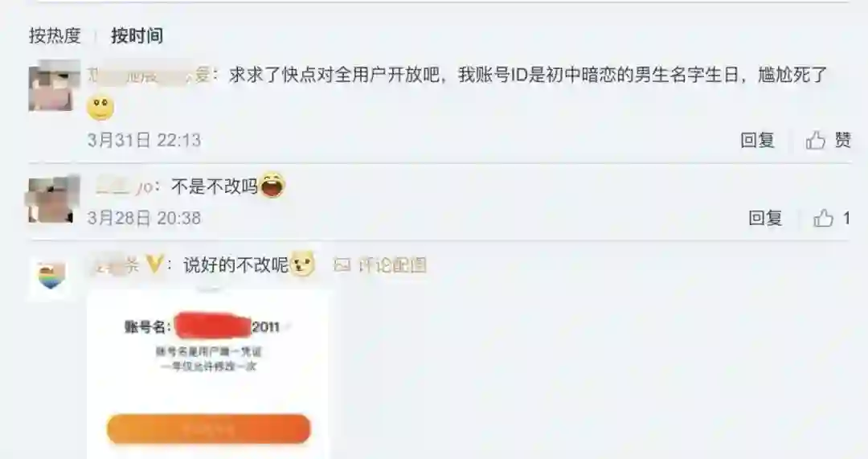868x459 pixels.
Task: Reply to the 3月28日 20:38 comment
Action: [765, 218]
